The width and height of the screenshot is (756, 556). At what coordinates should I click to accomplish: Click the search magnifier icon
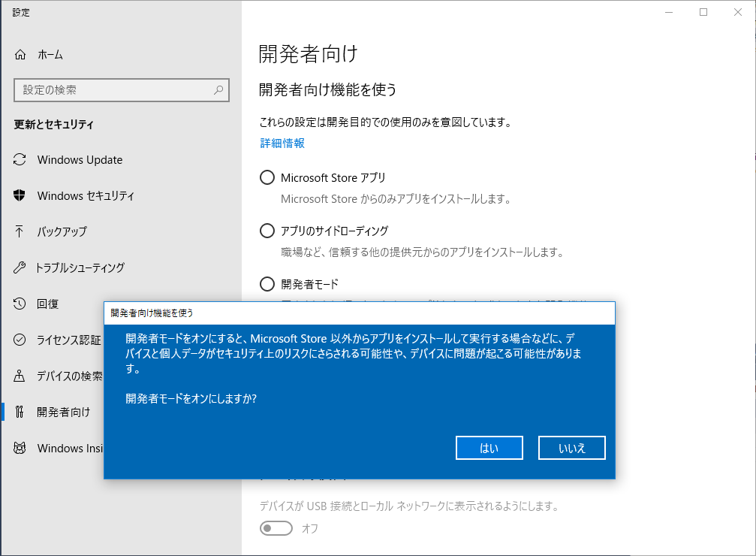point(218,89)
